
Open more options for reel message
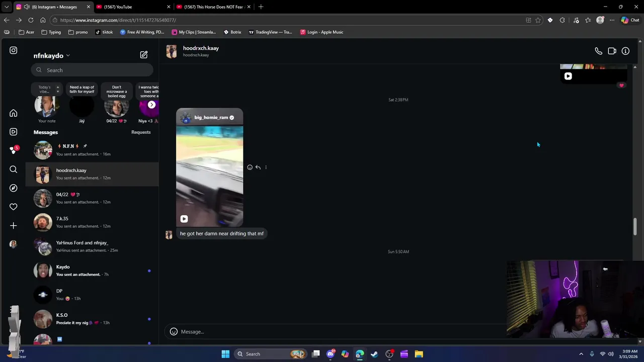pyautogui.click(x=266, y=167)
